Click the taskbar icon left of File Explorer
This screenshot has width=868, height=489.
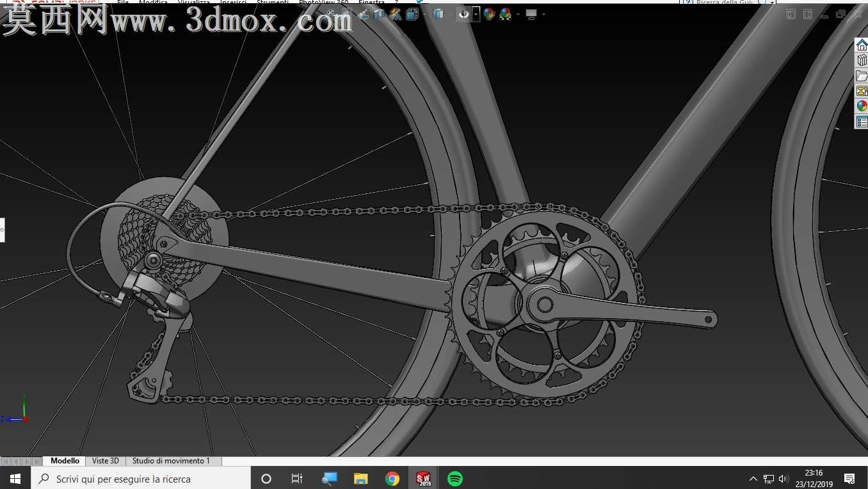[x=329, y=479]
